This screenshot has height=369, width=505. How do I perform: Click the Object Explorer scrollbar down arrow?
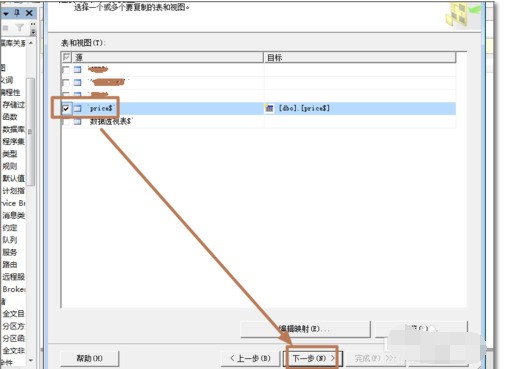pyautogui.click(x=31, y=360)
